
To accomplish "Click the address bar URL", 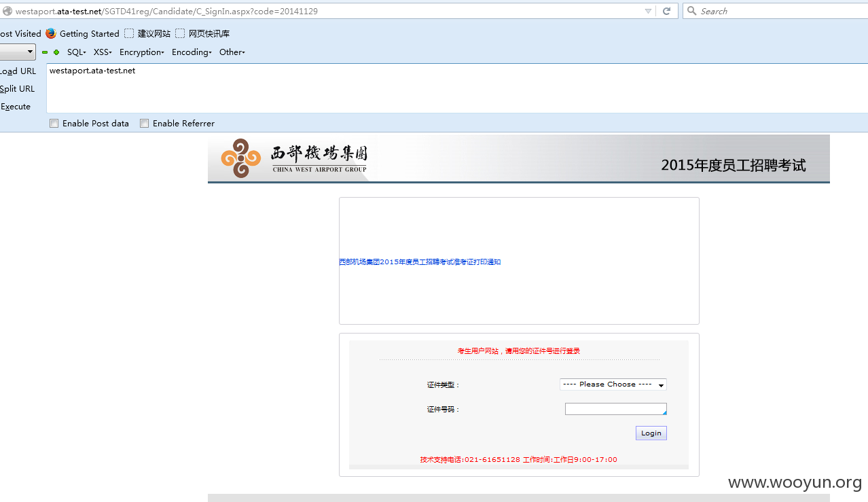I will tap(166, 11).
